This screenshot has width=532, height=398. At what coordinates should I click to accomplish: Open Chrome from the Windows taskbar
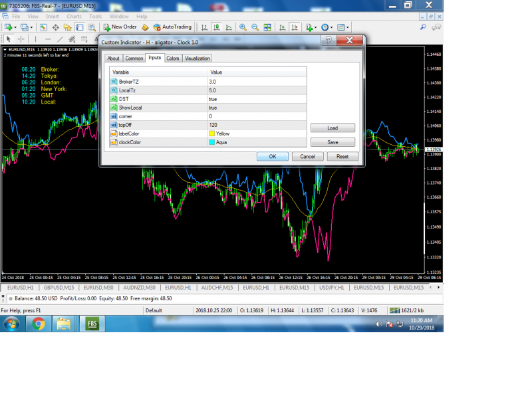point(38,324)
